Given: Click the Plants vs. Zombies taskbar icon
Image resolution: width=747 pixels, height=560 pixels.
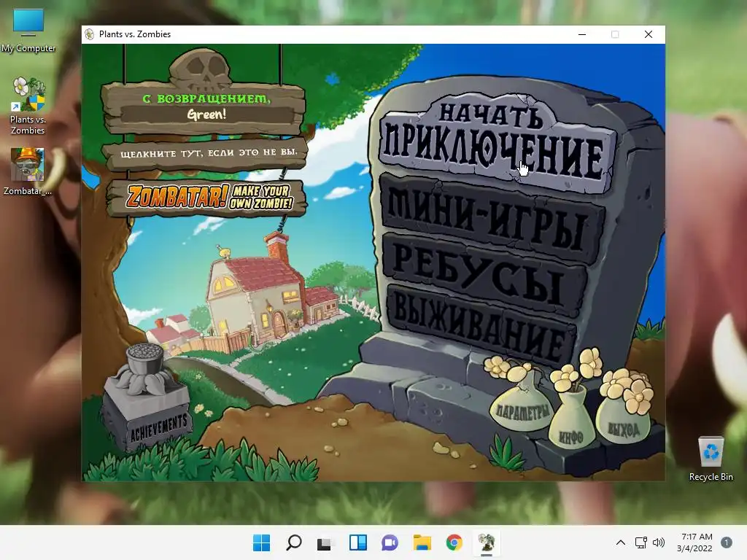Looking at the screenshot, I should click(487, 542).
